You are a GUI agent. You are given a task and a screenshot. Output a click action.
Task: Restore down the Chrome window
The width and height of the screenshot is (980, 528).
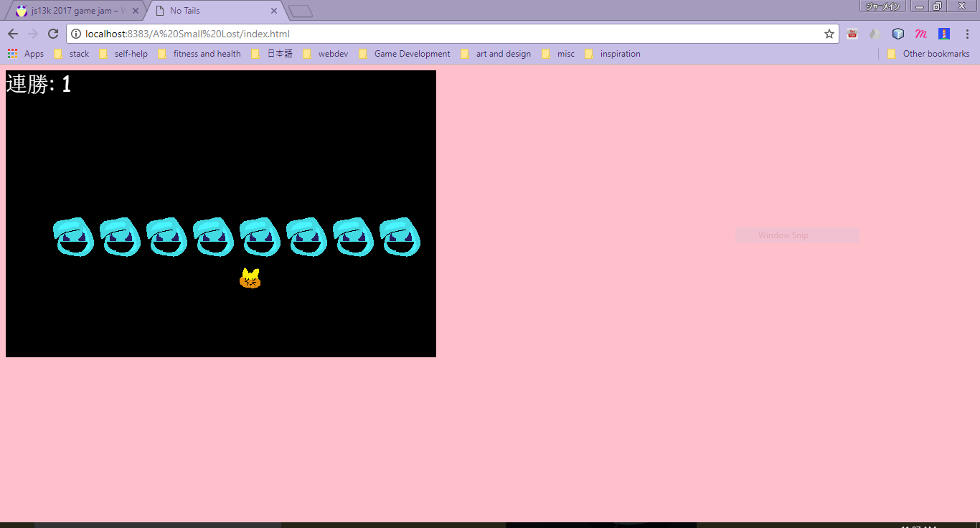[x=937, y=6]
